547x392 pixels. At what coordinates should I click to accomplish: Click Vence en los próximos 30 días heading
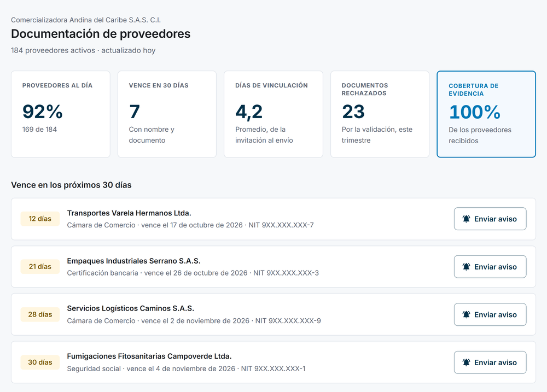pos(71,185)
